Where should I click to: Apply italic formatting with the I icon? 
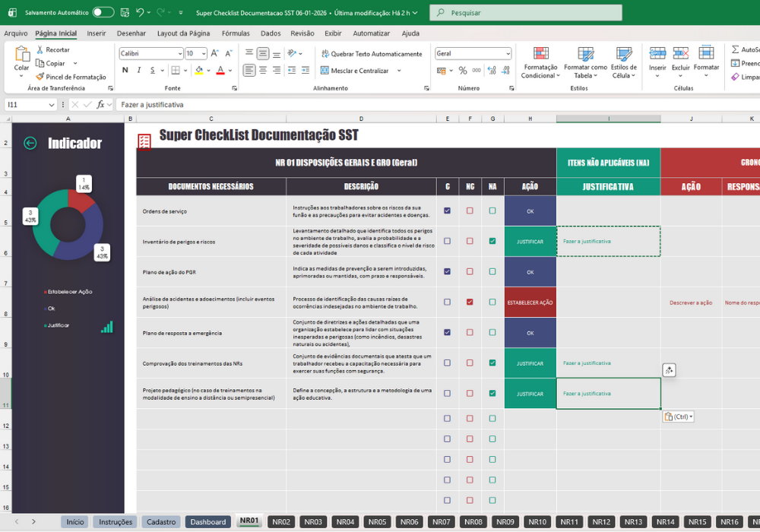point(138,70)
